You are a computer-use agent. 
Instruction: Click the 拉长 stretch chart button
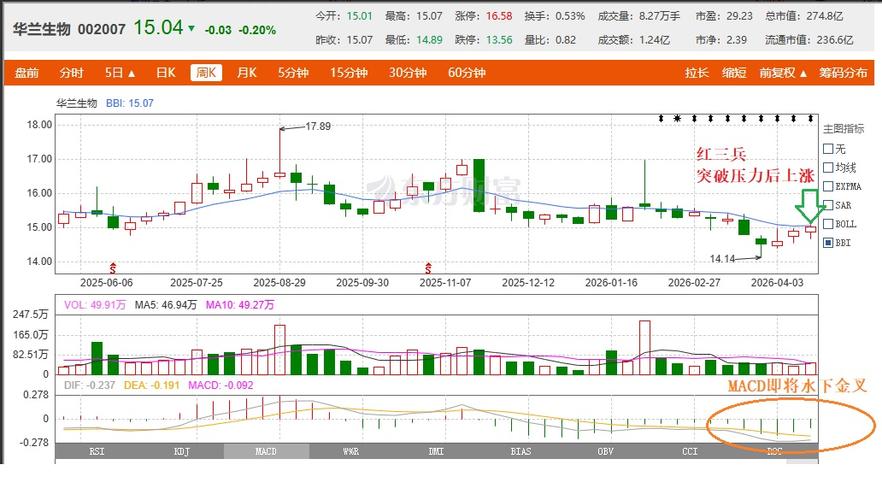(x=696, y=73)
